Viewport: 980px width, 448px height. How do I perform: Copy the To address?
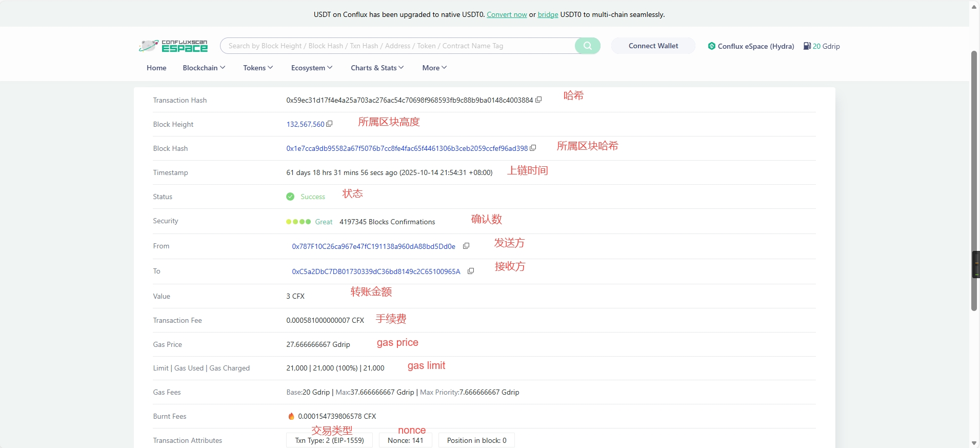[471, 271]
